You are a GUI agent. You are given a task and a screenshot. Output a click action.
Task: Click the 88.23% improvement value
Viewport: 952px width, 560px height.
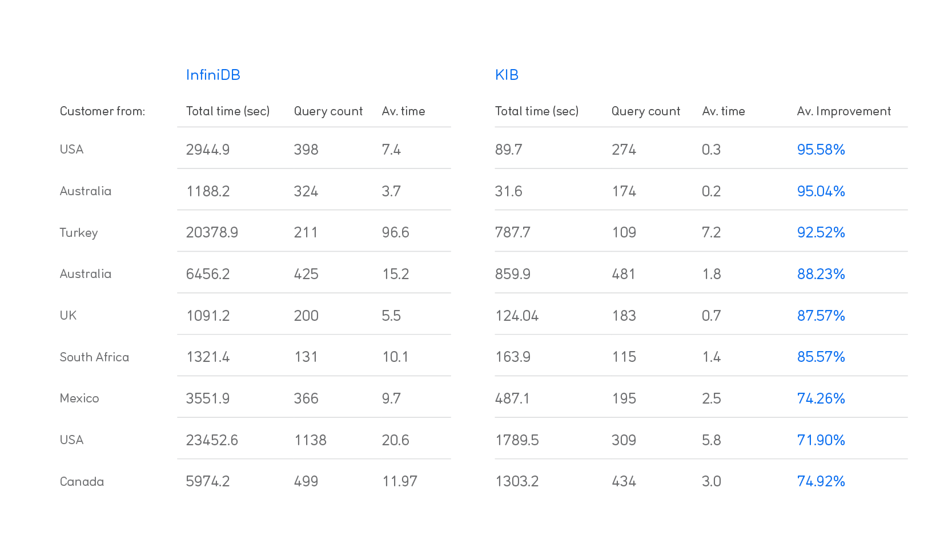821,274
